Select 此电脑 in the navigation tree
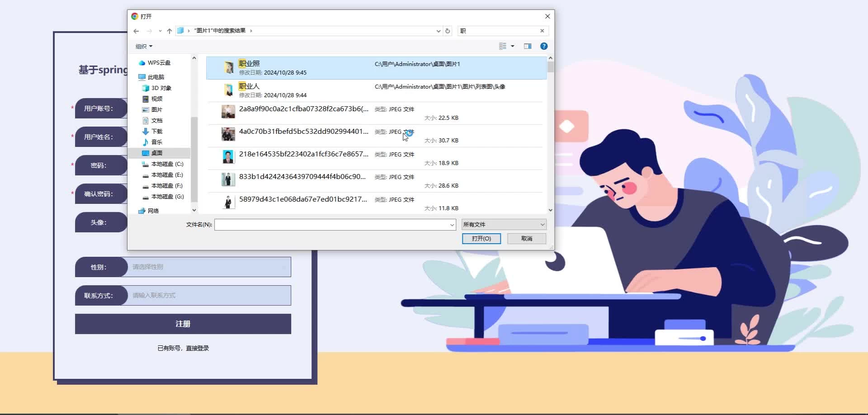Image resolution: width=868 pixels, height=415 pixels. tap(151, 77)
